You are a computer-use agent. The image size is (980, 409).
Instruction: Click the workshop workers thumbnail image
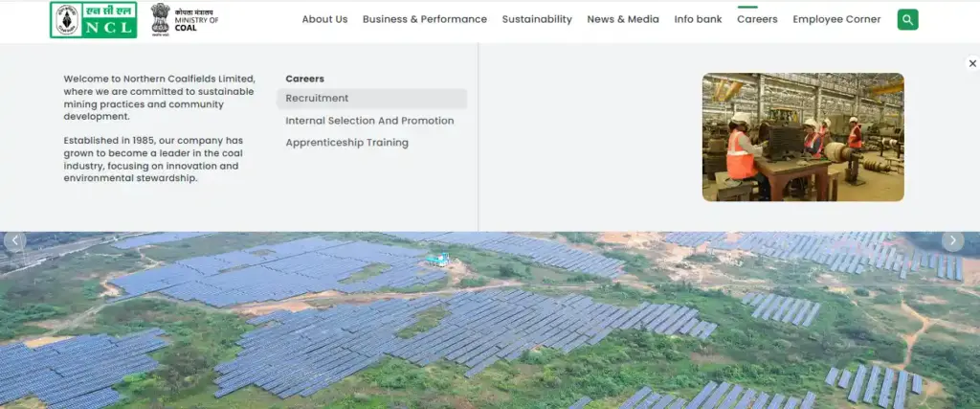tap(803, 137)
